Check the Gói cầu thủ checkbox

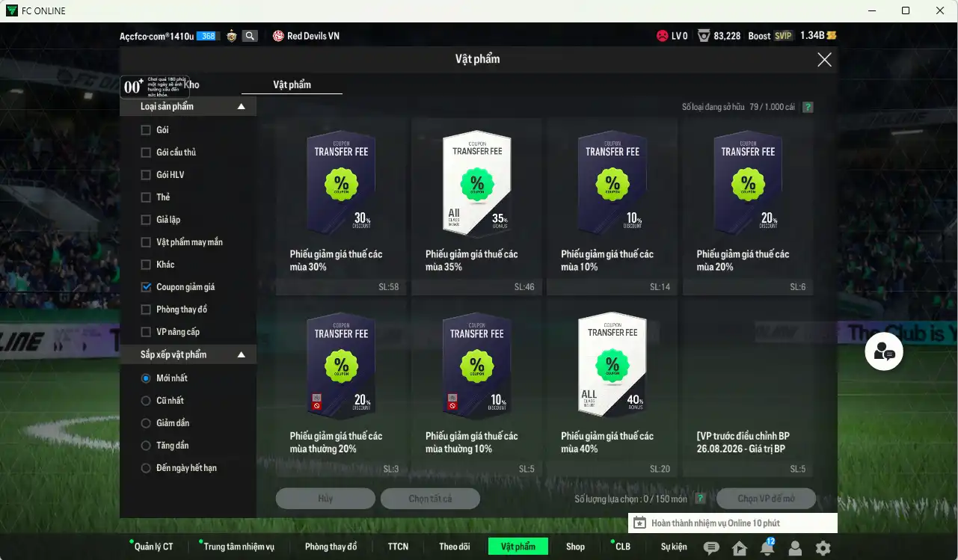coord(146,153)
